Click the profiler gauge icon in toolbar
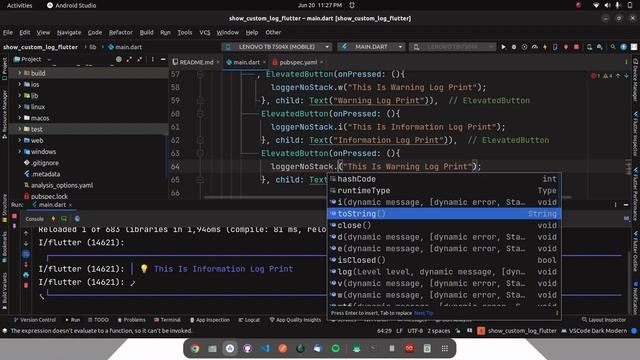This screenshot has width=640, height=360. pos(535,47)
